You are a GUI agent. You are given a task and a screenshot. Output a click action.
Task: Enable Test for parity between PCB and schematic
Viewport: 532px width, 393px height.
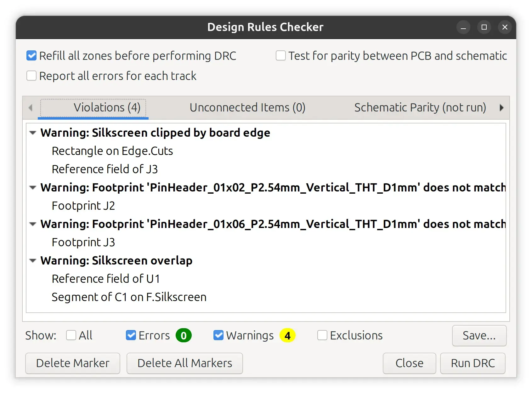[281, 56]
